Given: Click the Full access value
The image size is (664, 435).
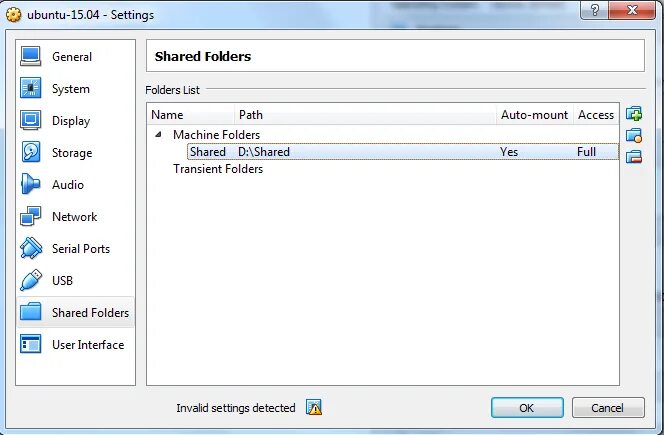Looking at the screenshot, I should (586, 152).
